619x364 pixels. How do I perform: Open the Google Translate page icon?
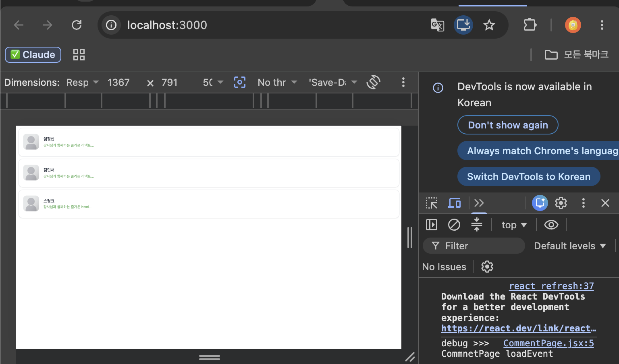[x=438, y=25]
